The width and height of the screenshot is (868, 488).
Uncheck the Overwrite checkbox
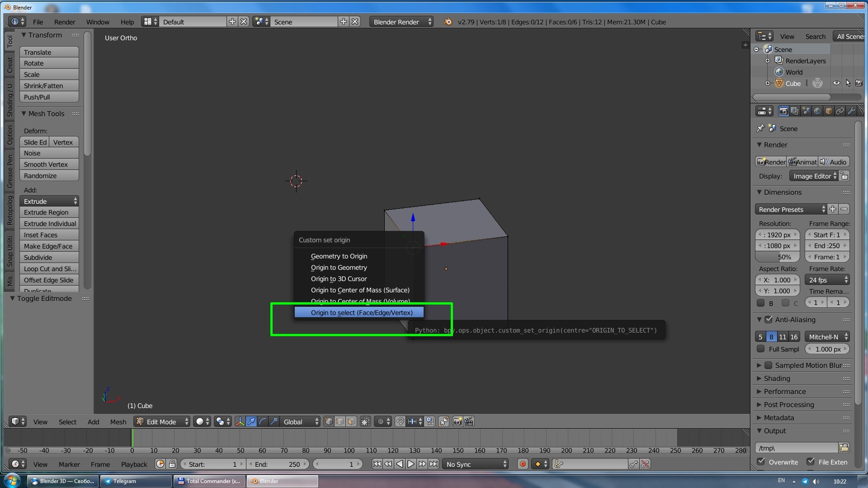[x=761, y=462]
